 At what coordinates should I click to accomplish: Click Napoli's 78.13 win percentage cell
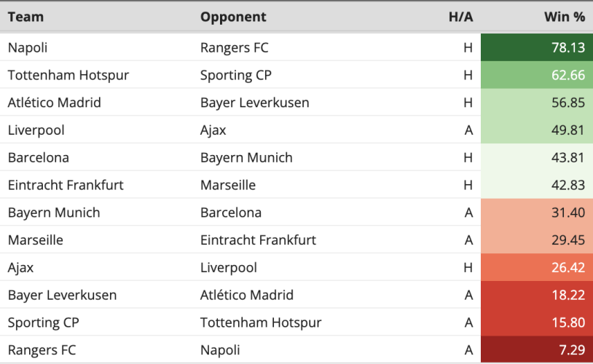point(537,47)
